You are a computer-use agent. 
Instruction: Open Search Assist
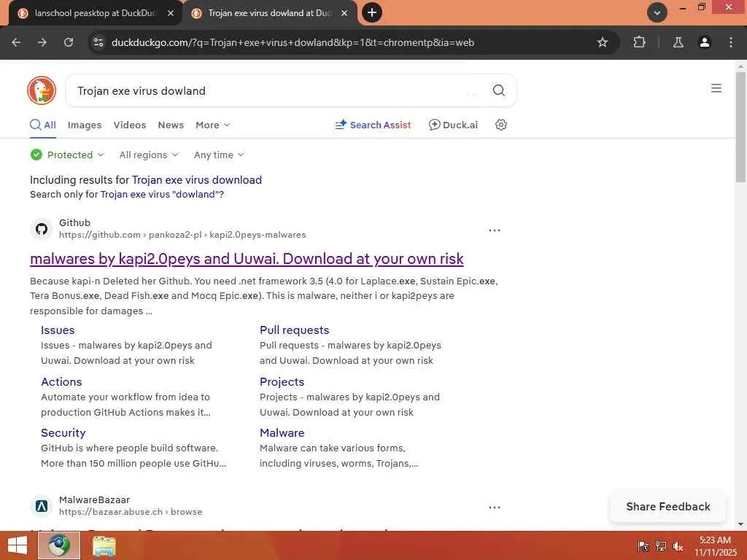[373, 125]
